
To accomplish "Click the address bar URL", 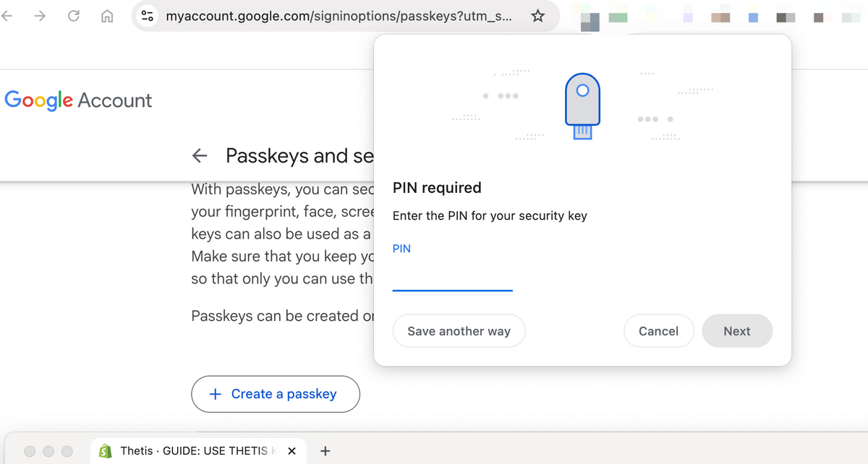I will point(340,16).
